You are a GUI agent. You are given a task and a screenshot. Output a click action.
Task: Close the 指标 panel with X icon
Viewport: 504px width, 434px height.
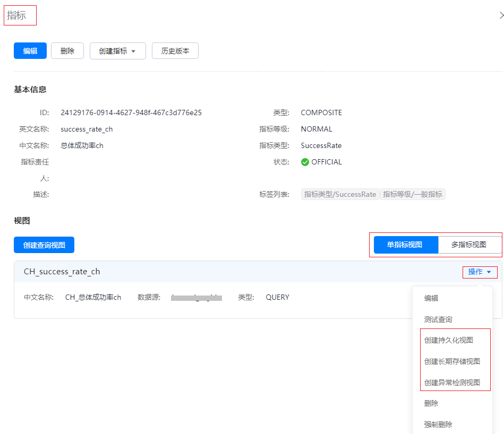pos(501,15)
